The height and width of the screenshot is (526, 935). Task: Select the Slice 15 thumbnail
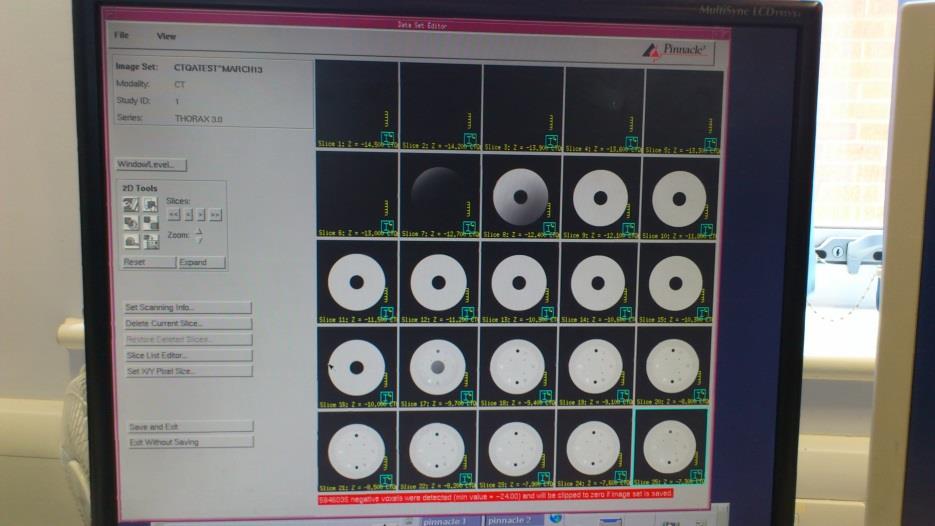click(674, 284)
